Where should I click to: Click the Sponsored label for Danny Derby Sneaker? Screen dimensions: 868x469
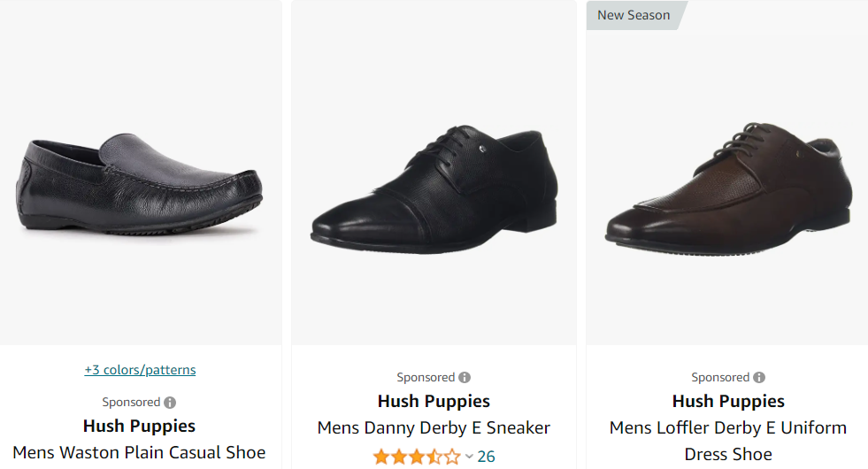426,378
